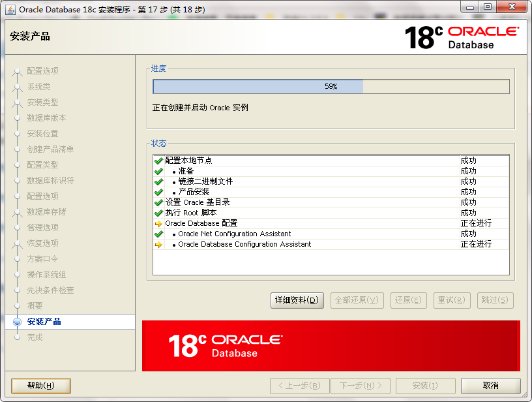The height and width of the screenshot is (402, 532).
Task: Click 正在进行 status of Oracle Database 配置
Action: (476, 223)
